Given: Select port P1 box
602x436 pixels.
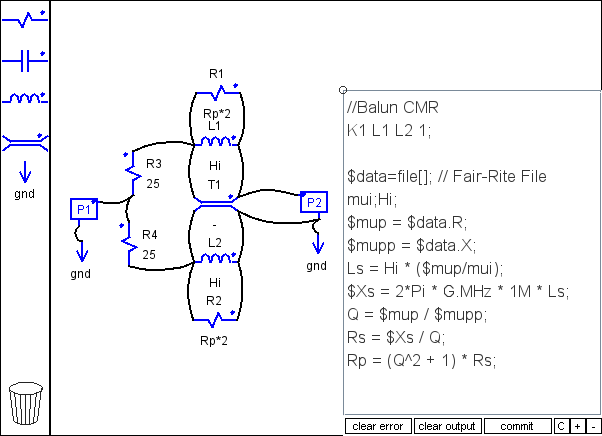Looking at the screenshot, I should coord(84,209).
